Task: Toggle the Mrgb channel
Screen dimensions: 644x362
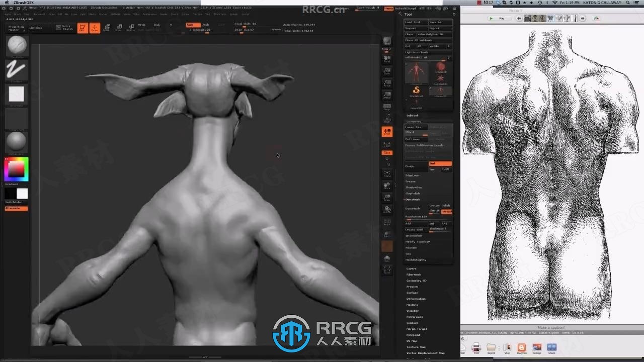Action: click(142, 25)
